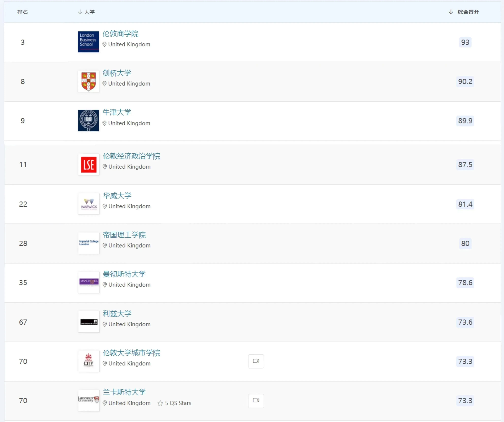The image size is (504, 422).
Task: Click the rank number 35
Action: pos(23,283)
